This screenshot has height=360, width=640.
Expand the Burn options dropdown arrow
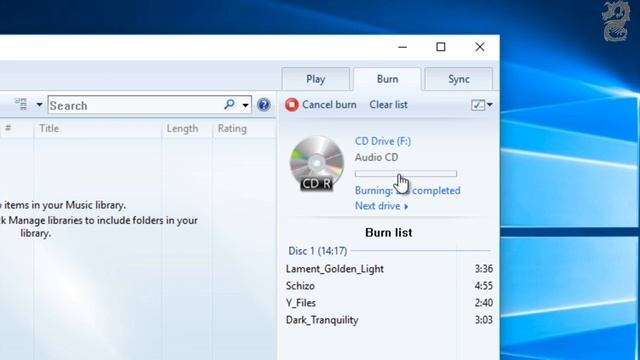click(490, 105)
